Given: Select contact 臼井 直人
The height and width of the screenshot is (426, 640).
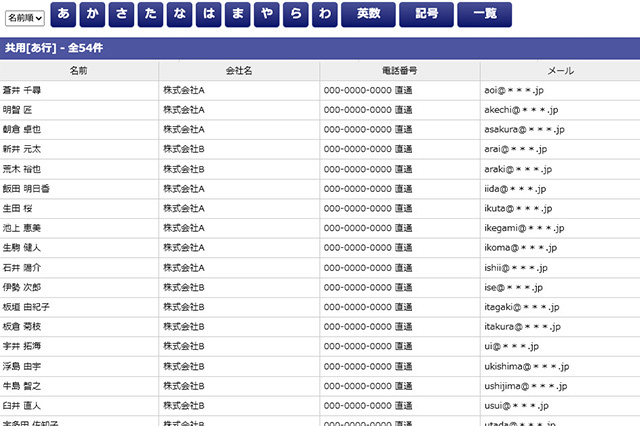Looking at the screenshot, I should pos(22,406).
